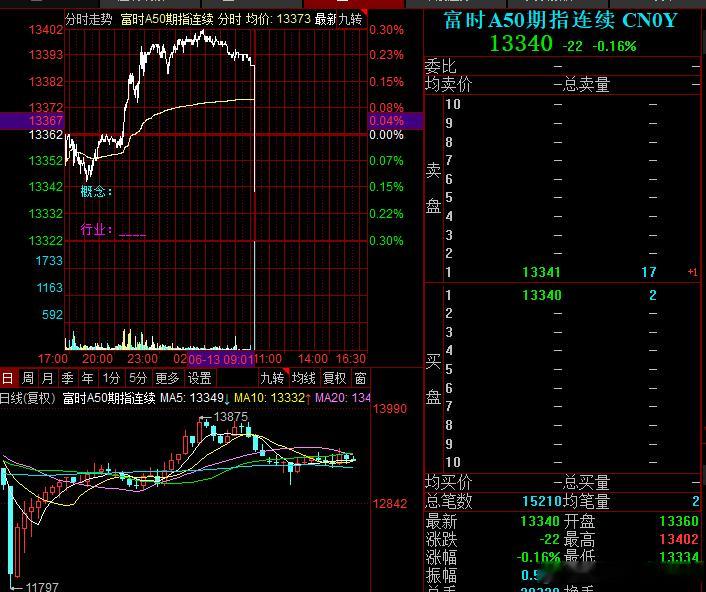This screenshot has height=592, width=706.
Task: Switch to the 月 monthly period tab
Action: (48, 378)
